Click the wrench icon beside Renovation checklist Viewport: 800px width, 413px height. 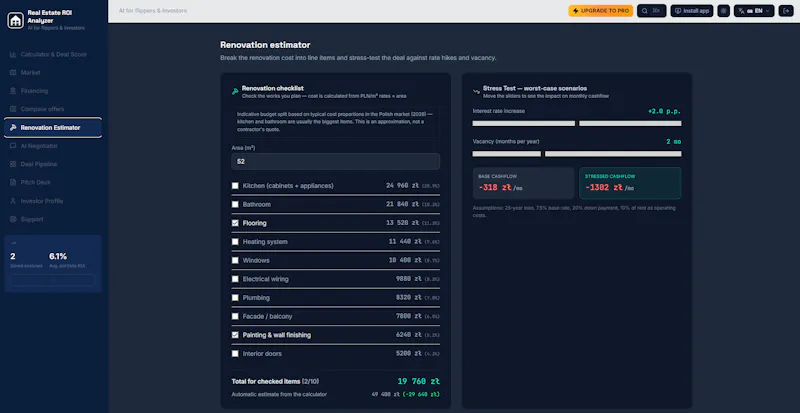pyautogui.click(x=235, y=91)
